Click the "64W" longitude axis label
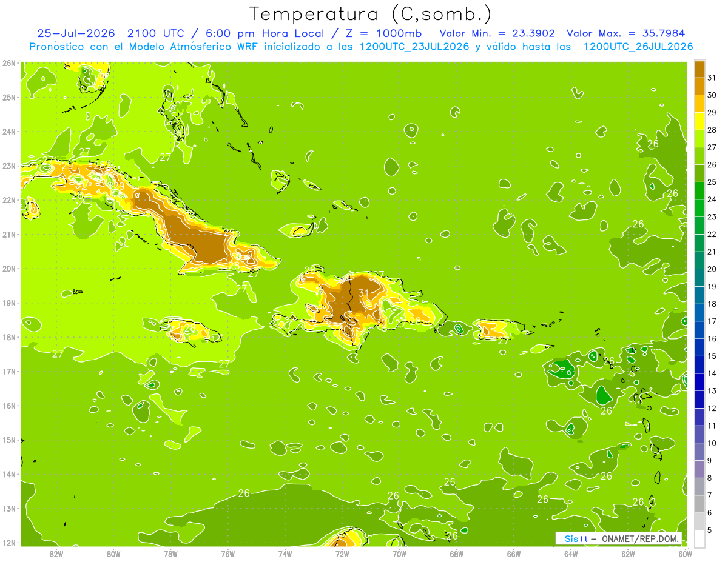 571,554
